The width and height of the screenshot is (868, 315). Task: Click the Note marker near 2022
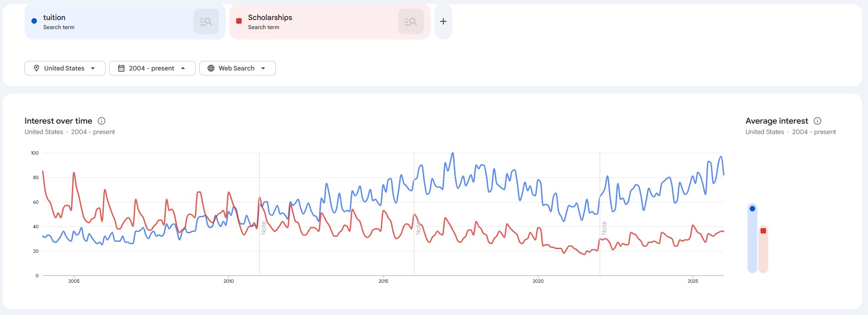click(x=604, y=228)
